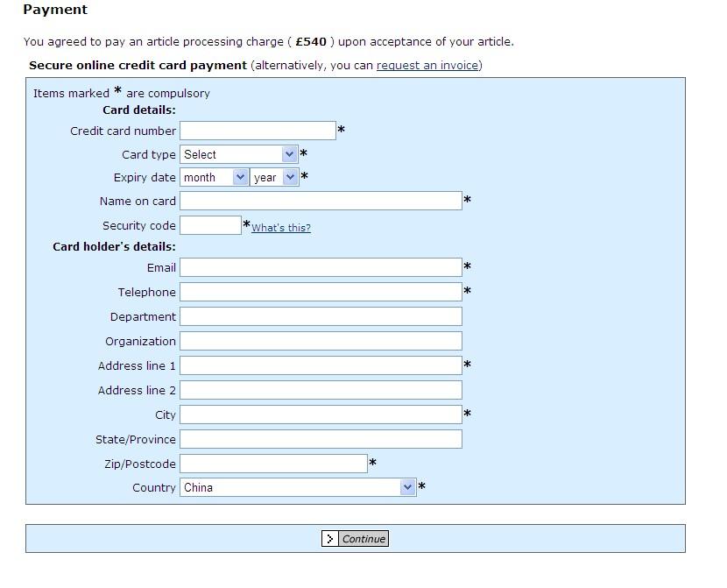
Task: Click into Address line 1 field
Action: (x=321, y=365)
